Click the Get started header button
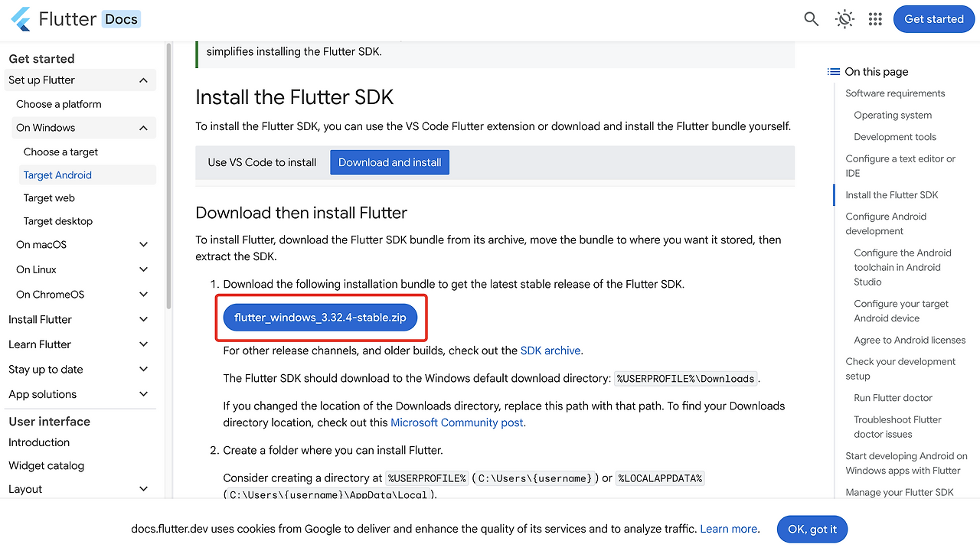This screenshot has height=551, width=980. [x=933, y=19]
